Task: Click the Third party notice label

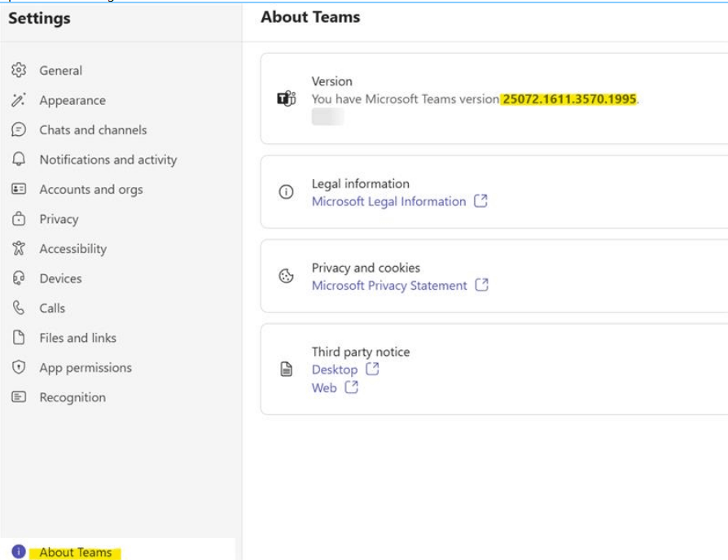Action: 360,352
